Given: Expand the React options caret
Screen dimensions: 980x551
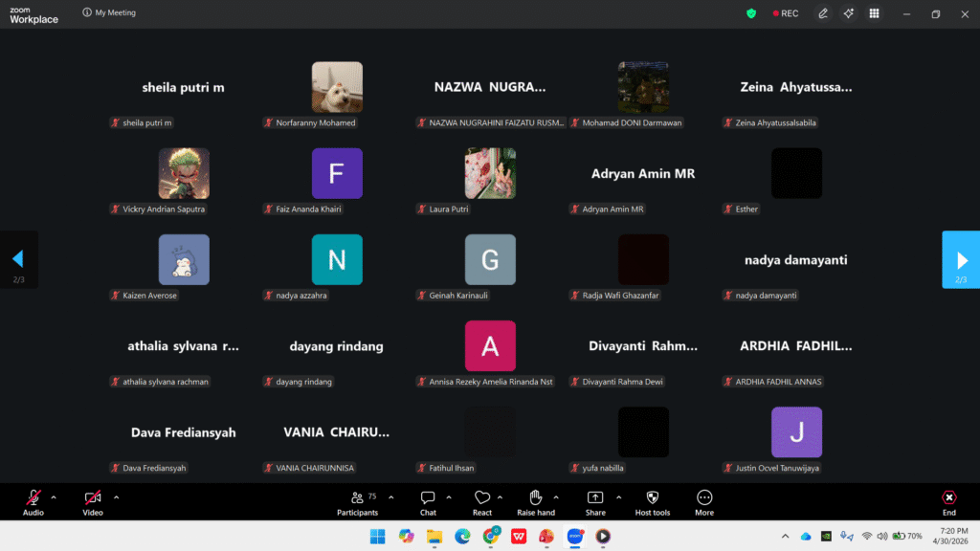Looking at the screenshot, I should pyautogui.click(x=500, y=497).
